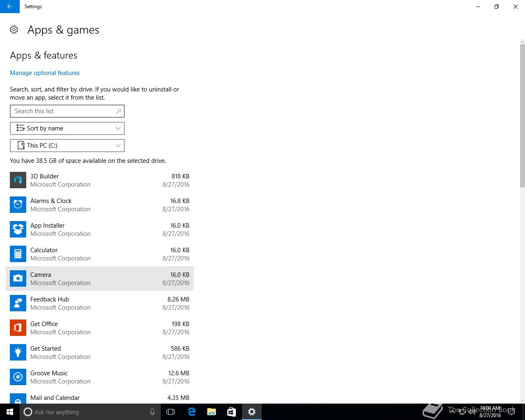The height and width of the screenshot is (420, 525).
Task: Click the Get Office icon
Action: 18,328
